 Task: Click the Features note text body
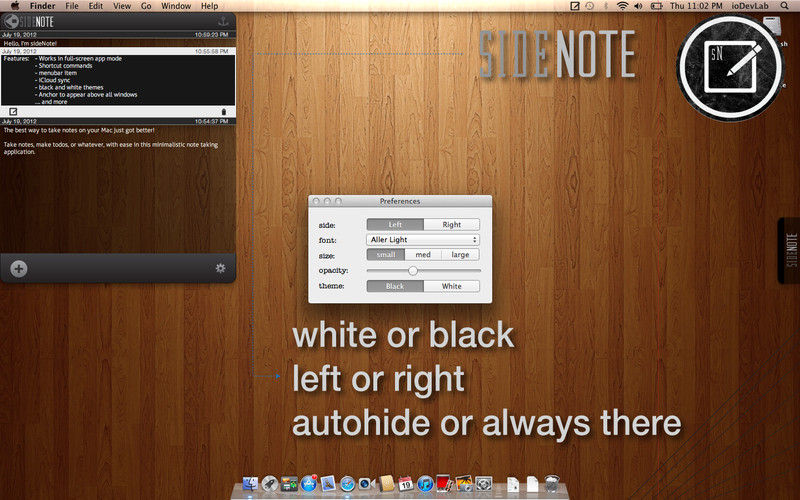(x=118, y=80)
